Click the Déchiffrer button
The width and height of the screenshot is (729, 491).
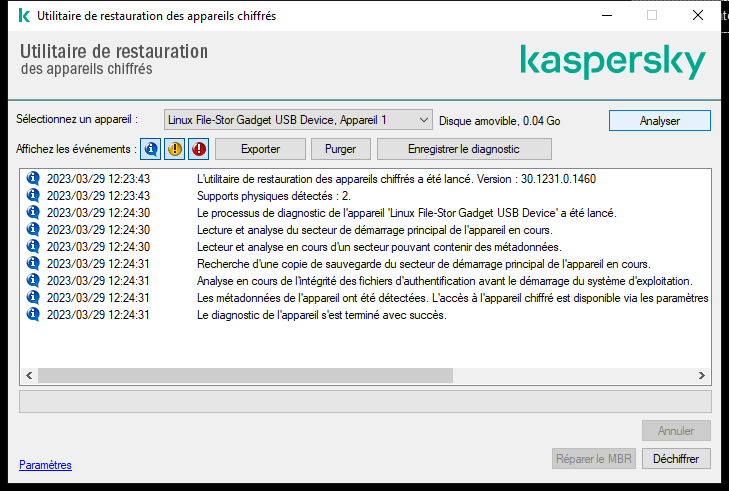tap(676, 459)
